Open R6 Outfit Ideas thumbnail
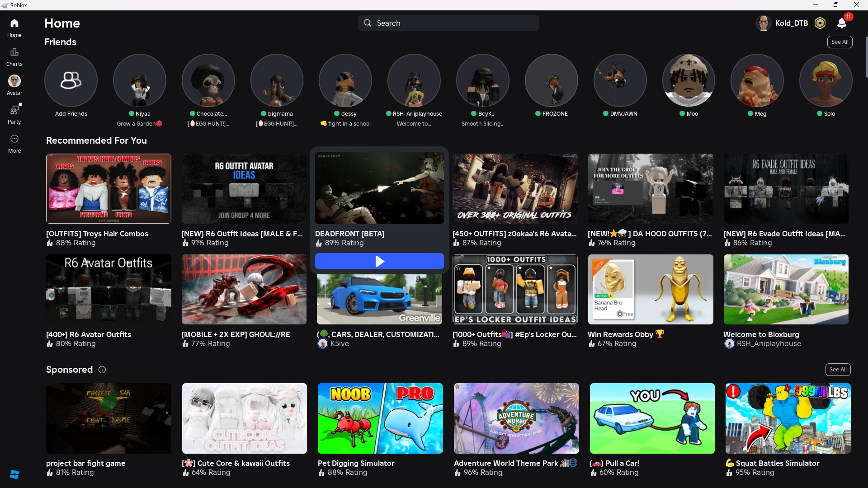 (x=244, y=188)
